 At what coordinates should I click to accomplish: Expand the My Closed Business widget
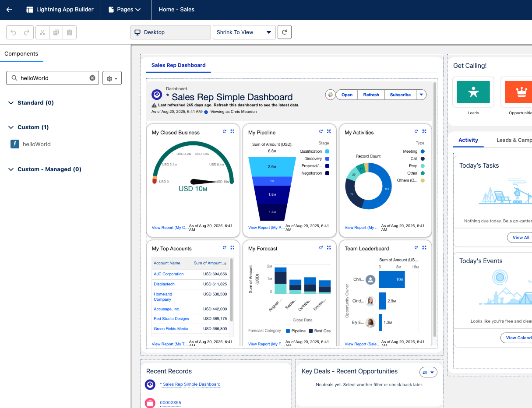233,131
